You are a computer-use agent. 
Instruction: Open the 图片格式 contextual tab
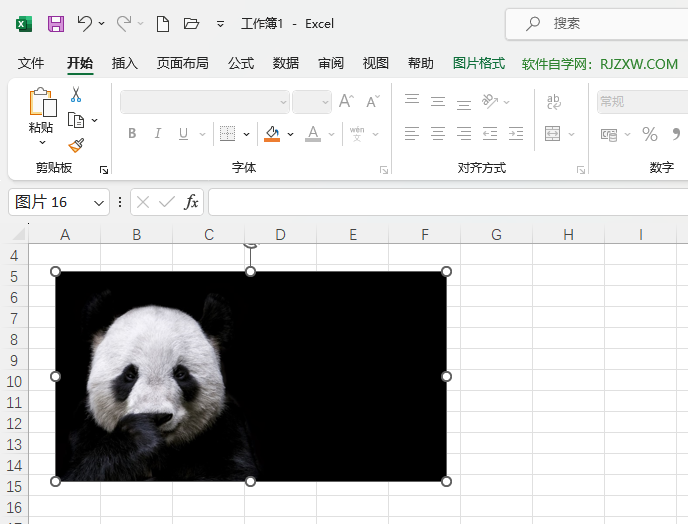click(x=479, y=64)
